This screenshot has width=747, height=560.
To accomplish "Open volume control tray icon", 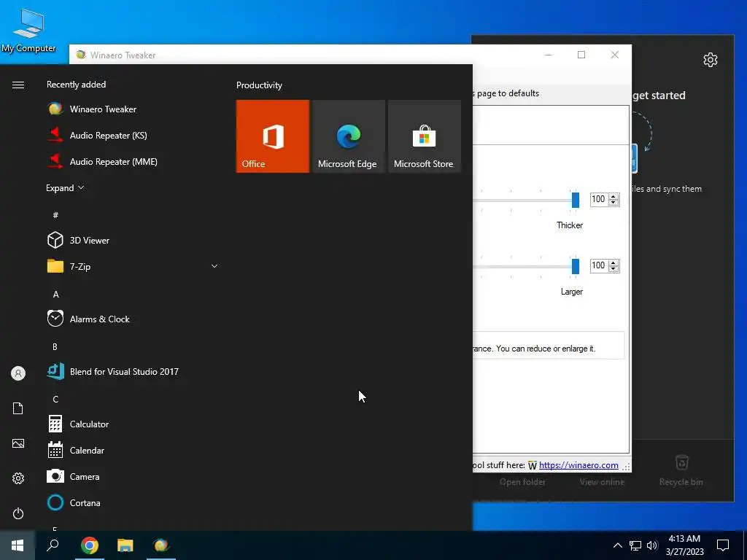I will click(x=652, y=545).
